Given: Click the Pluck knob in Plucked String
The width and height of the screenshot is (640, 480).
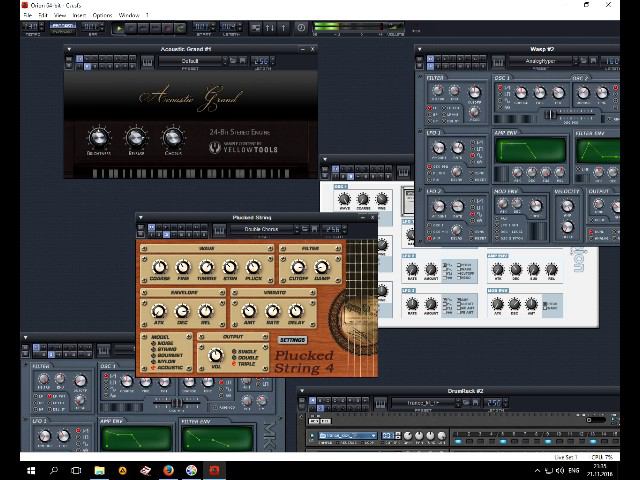Looking at the screenshot, I should [x=253, y=267].
